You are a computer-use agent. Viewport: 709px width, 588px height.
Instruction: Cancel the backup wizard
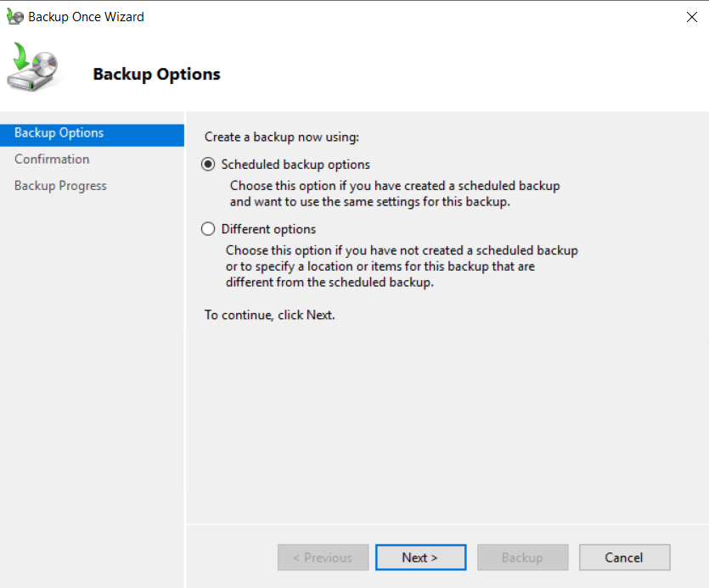click(624, 557)
